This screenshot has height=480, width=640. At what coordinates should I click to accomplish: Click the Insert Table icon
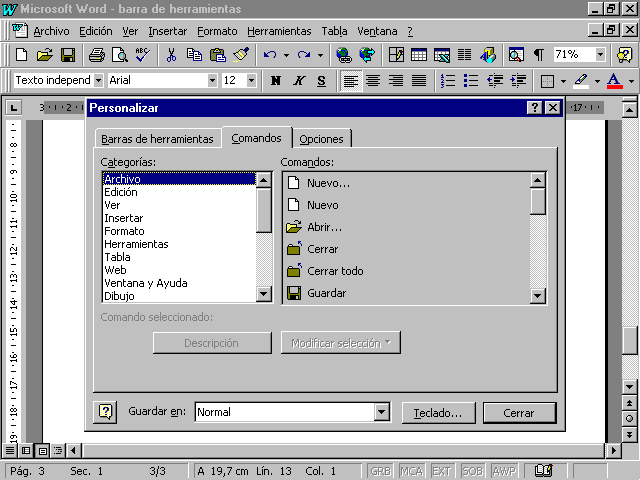point(419,55)
